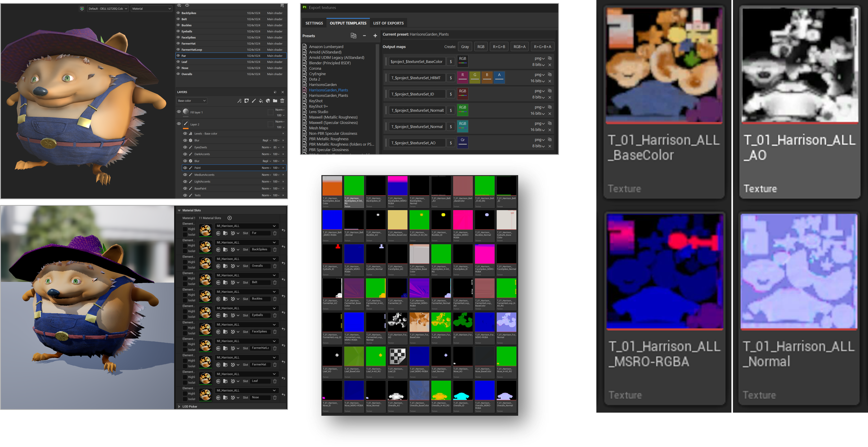Create a Gray output map
Viewport: 868px width, 447px height.
click(x=465, y=47)
